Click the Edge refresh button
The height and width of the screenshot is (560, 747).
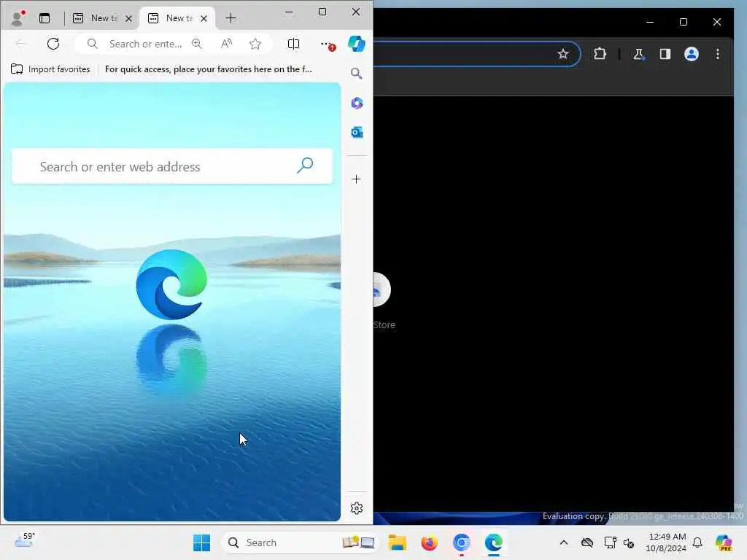53,44
